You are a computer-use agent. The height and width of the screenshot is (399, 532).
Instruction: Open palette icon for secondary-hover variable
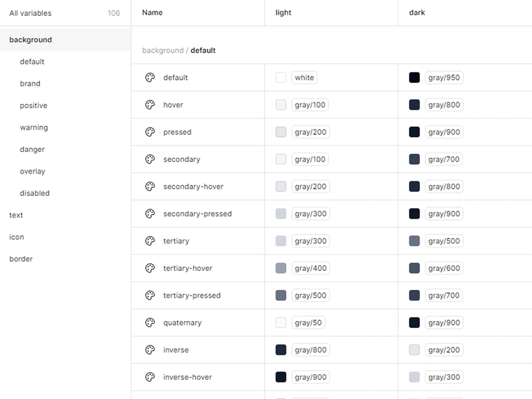click(150, 187)
